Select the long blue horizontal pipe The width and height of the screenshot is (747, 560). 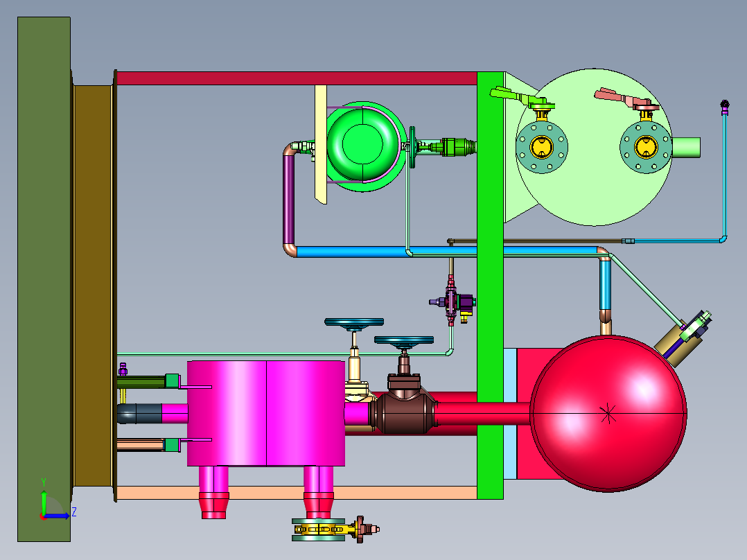click(446, 252)
